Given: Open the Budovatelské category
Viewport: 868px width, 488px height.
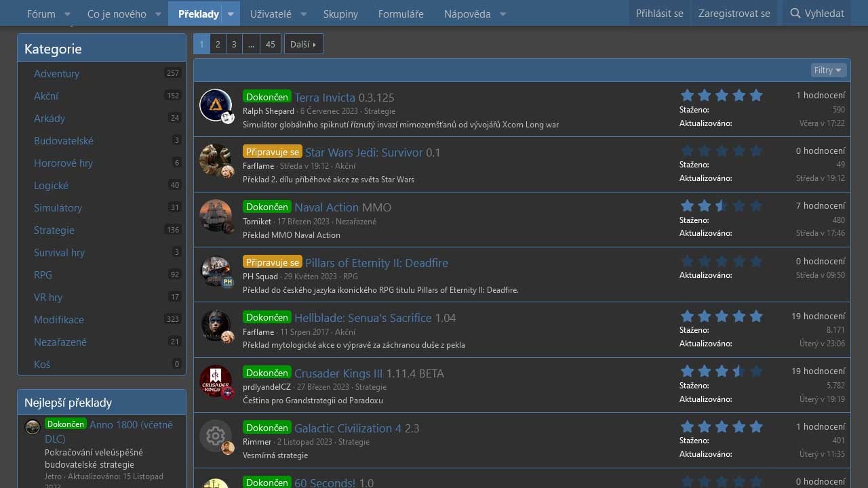Looking at the screenshot, I should tap(64, 140).
